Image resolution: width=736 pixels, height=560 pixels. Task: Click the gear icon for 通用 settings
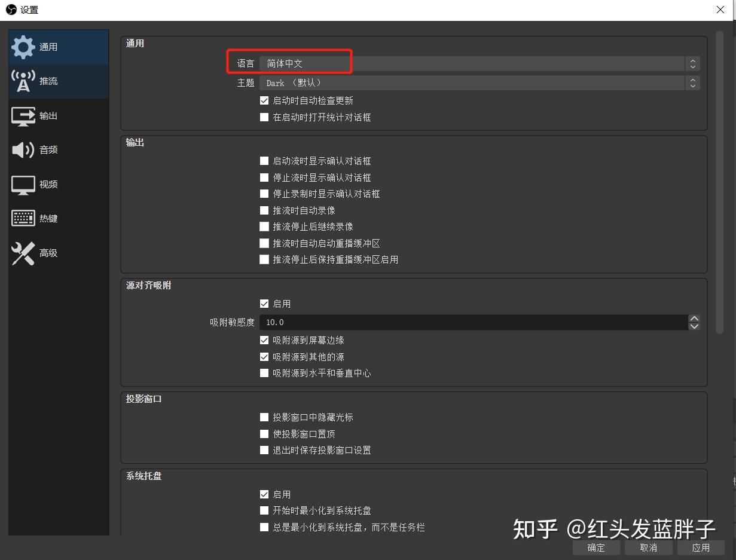[x=23, y=47]
